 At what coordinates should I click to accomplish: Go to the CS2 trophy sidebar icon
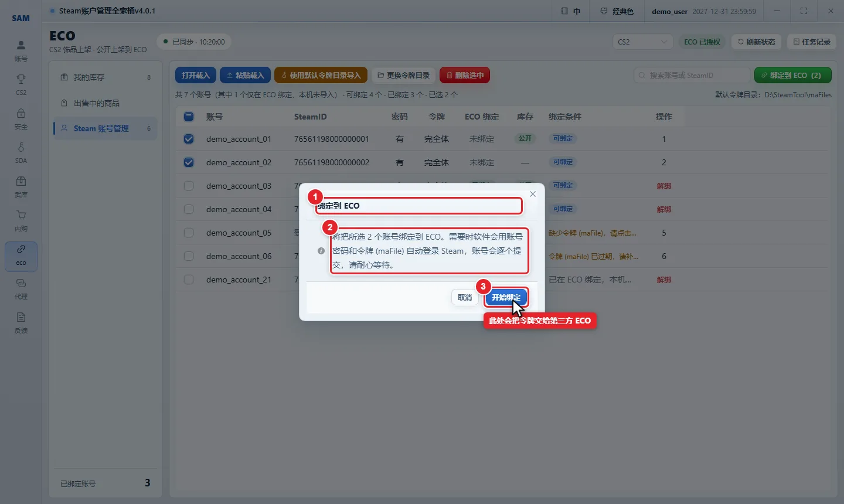tap(21, 84)
